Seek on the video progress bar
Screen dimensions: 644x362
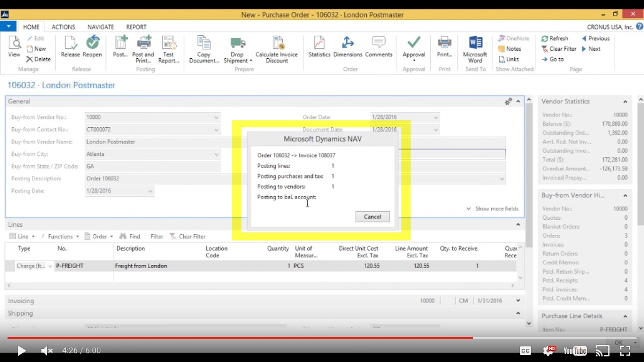[322, 338]
